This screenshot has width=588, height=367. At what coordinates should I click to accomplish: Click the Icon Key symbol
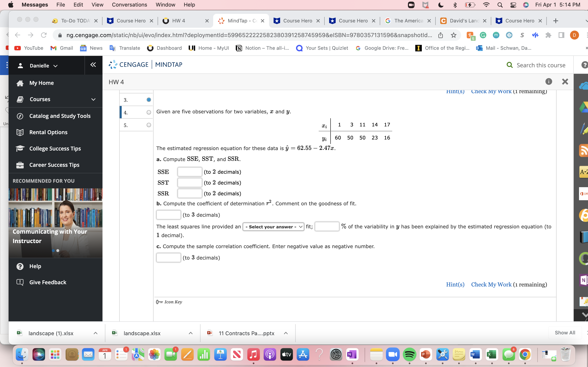click(159, 302)
